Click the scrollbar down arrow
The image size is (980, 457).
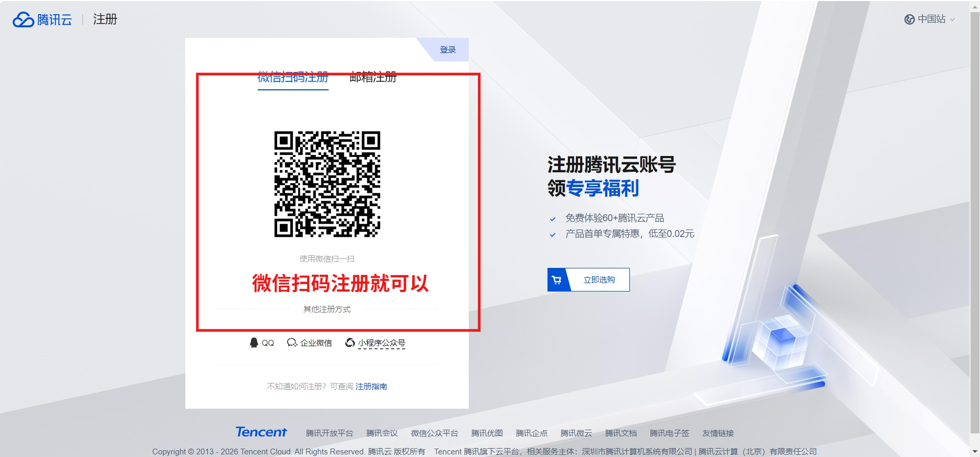pos(975,452)
